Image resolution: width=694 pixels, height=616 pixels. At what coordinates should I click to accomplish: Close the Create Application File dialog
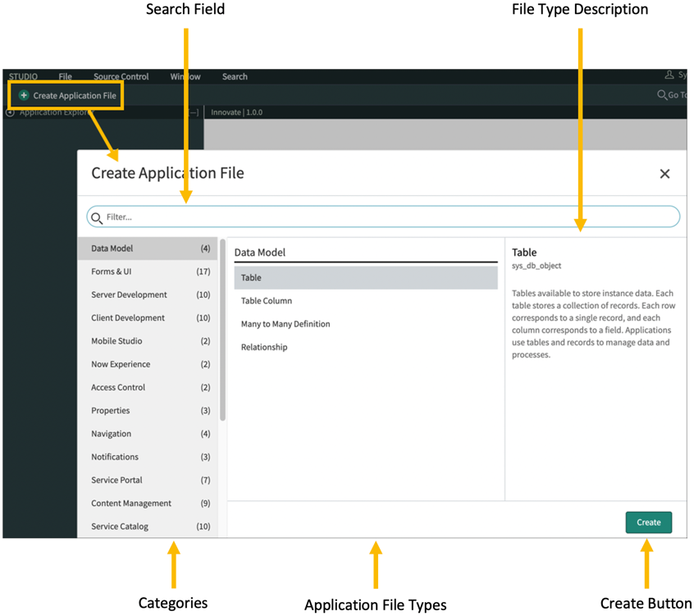(x=664, y=173)
